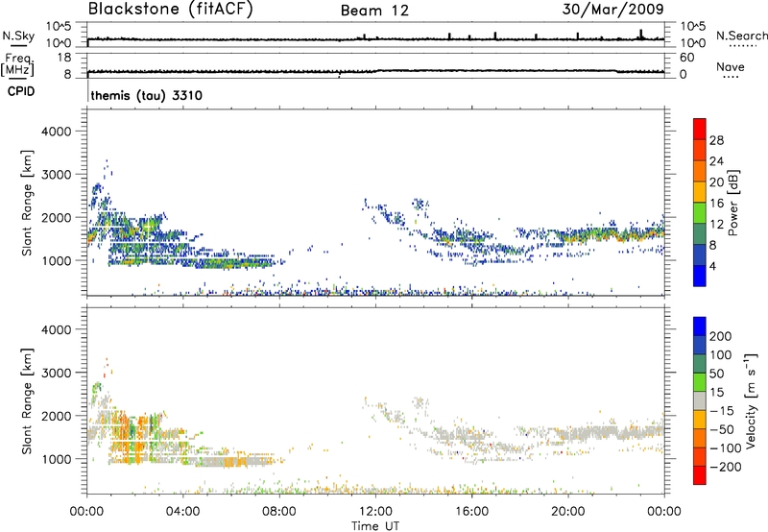Screen dimensions: 768x532
Task: Click the '18' frequency axis tick
Action: pyautogui.click(x=63, y=58)
